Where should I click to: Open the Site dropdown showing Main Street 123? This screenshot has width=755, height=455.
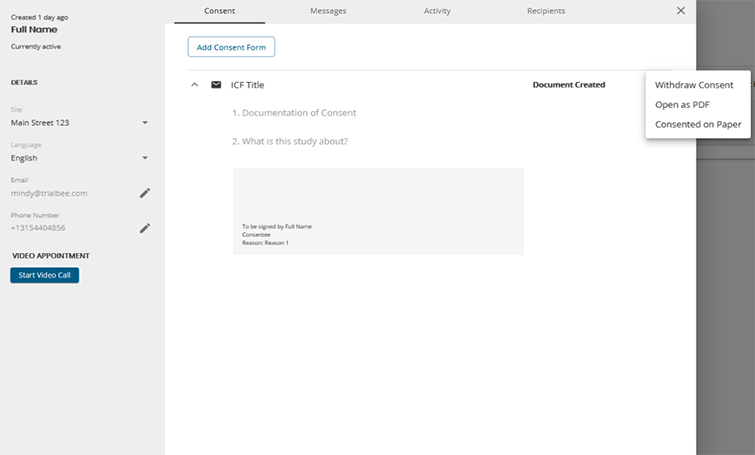[80, 123]
